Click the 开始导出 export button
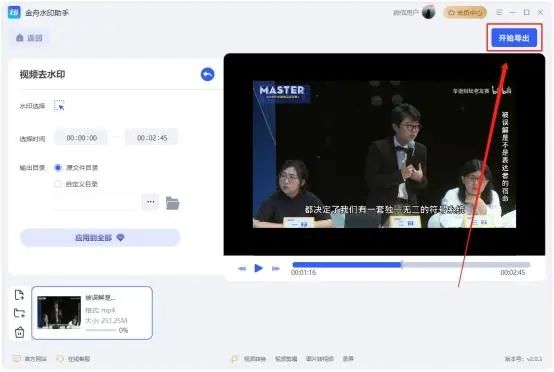The width and height of the screenshot is (554, 372). pyautogui.click(x=514, y=38)
